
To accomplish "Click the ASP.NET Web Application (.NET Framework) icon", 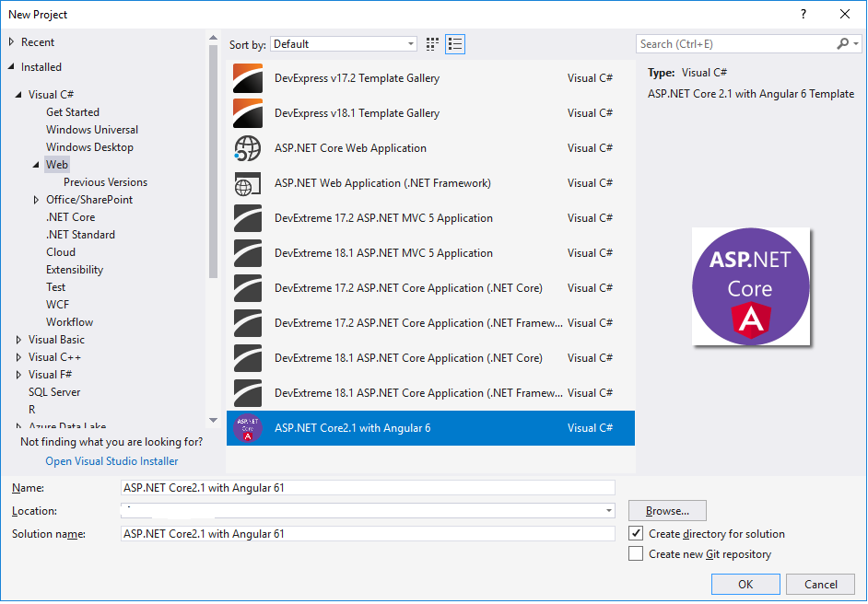I will click(x=248, y=183).
